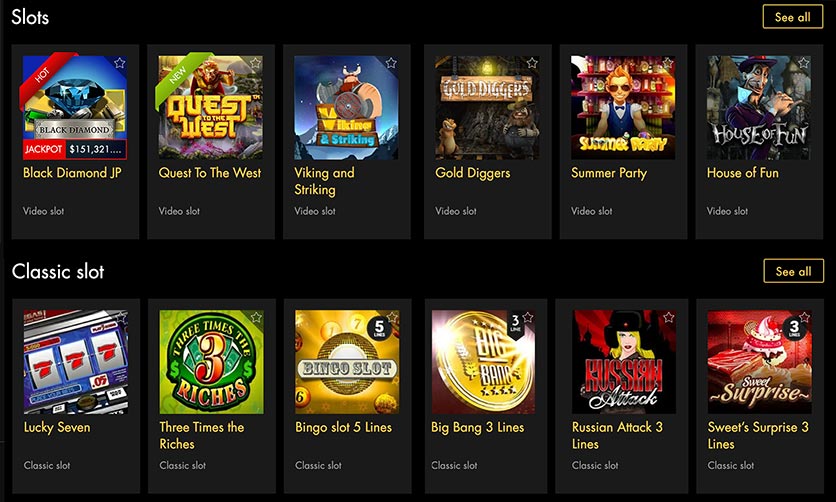See all Classic slot games
Viewport: 836px width, 502px height.
[x=793, y=271]
